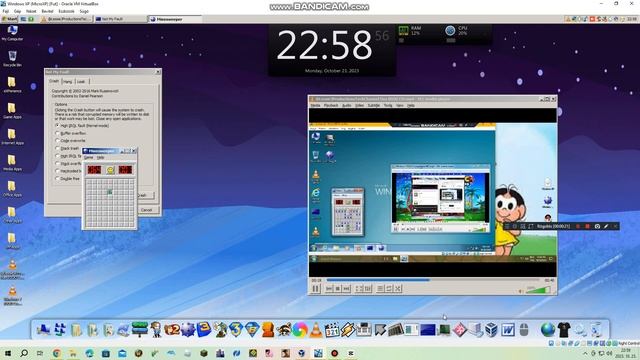
Task: Open the Internet Apps desktop folder
Action: pos(12,136)
